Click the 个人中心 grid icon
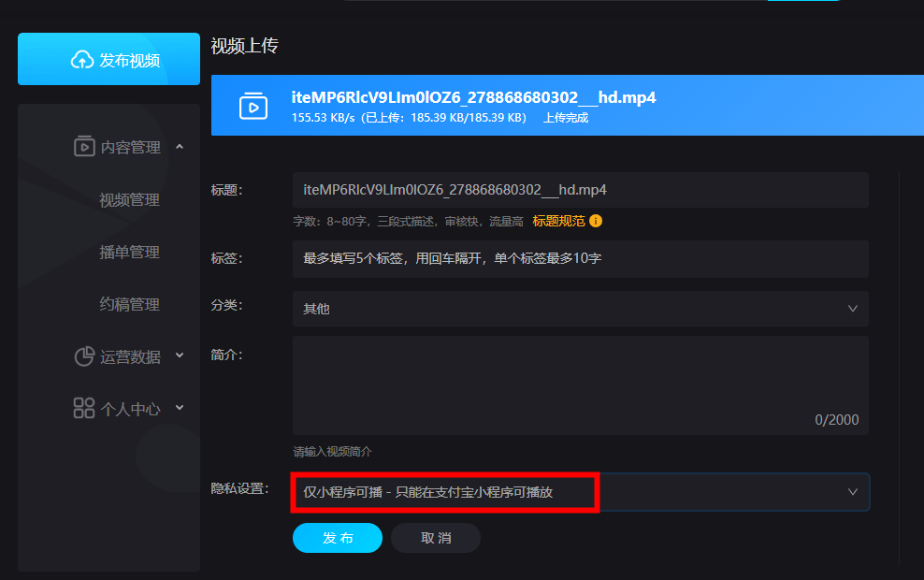 coord(84,408)
